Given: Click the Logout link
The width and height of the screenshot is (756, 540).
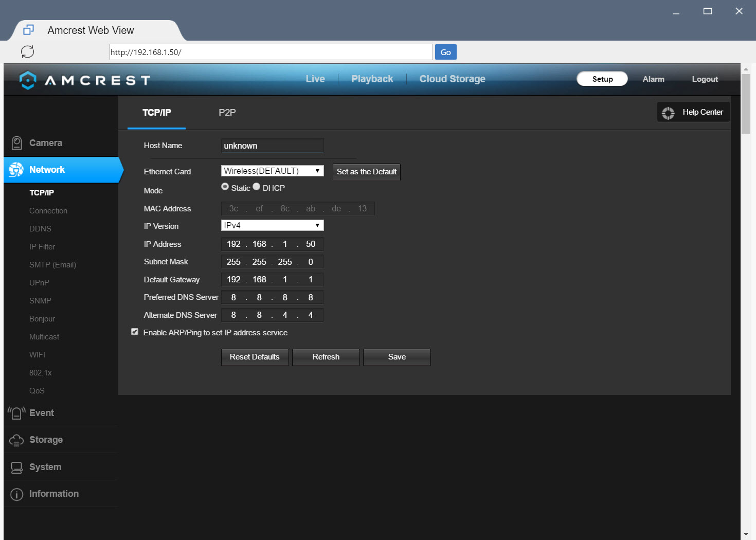Looking at the screenshot, I should click(705, 79).
